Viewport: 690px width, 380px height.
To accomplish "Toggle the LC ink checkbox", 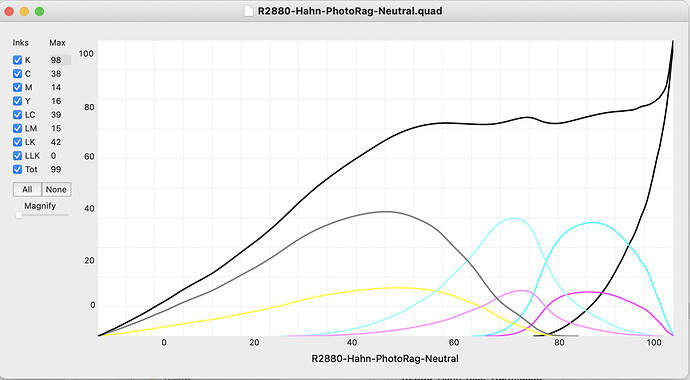I will click(18, 114).
